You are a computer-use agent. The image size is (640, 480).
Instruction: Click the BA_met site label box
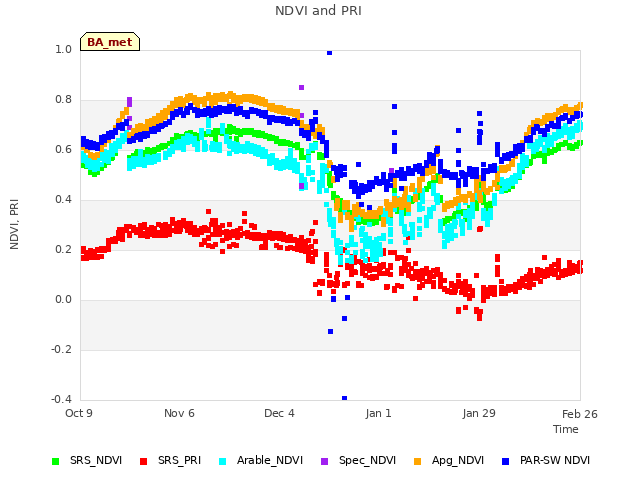[x=110, y=42]
